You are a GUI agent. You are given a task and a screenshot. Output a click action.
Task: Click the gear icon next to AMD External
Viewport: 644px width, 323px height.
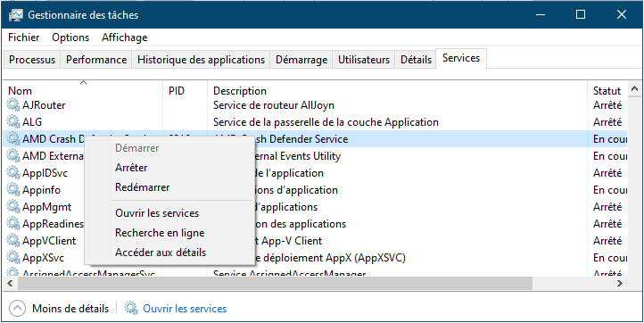pos(13,156)
